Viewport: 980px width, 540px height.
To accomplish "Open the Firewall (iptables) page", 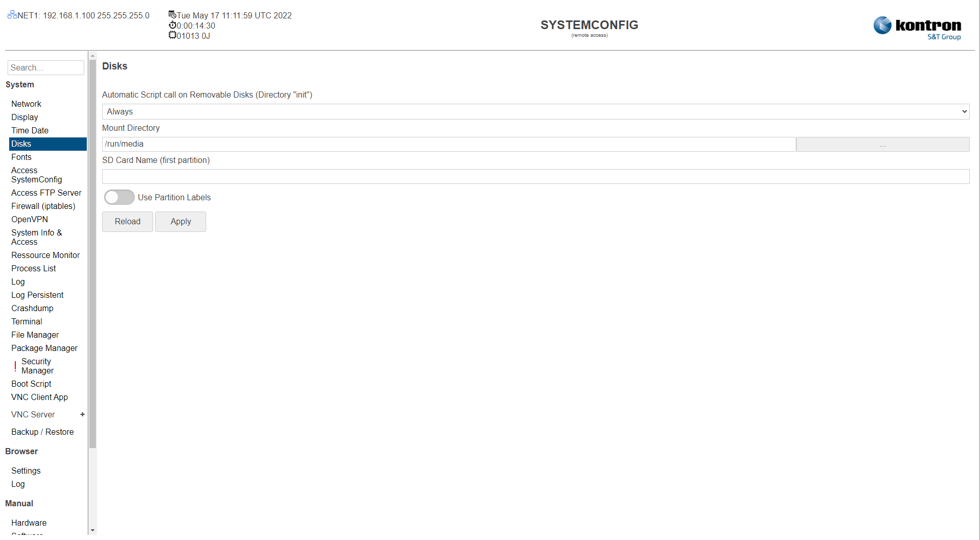I will pyautogui.click(x=43, y=206).
